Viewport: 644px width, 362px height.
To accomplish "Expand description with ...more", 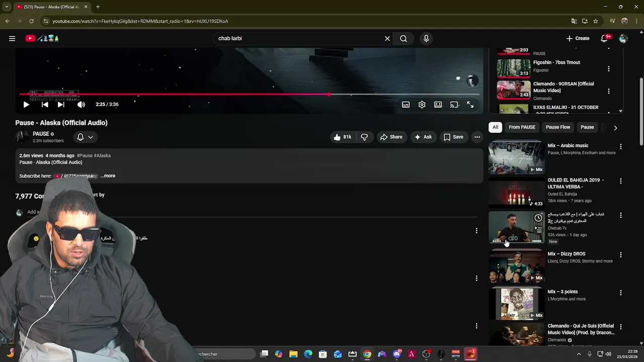I will (x=108, y=176).
